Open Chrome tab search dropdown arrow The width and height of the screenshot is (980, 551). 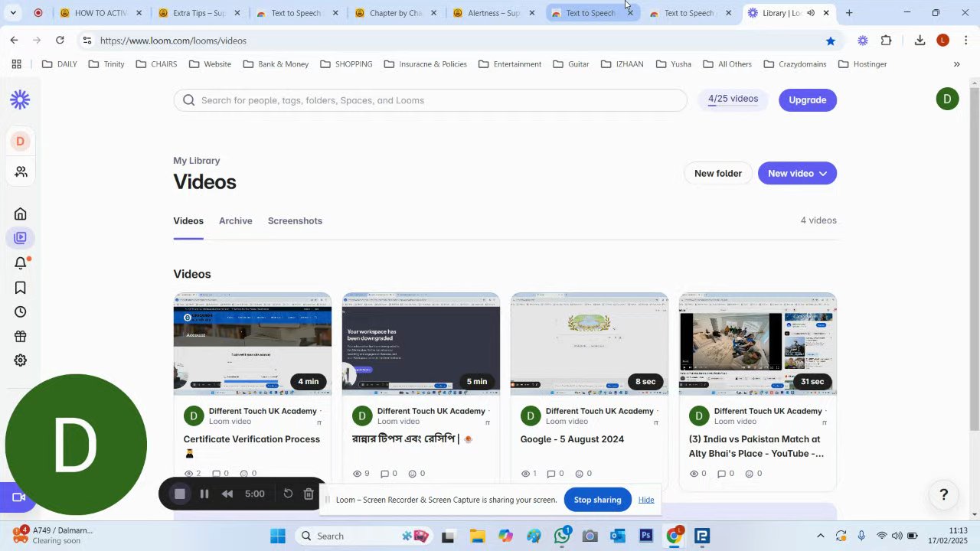pyautogui.click(x=12, y=13)
